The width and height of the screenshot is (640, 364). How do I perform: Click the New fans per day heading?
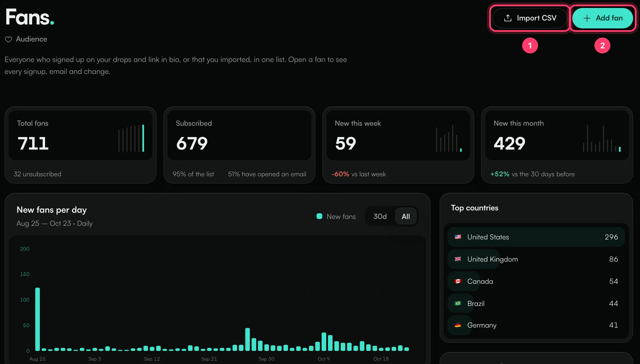[x=52, y=210]
